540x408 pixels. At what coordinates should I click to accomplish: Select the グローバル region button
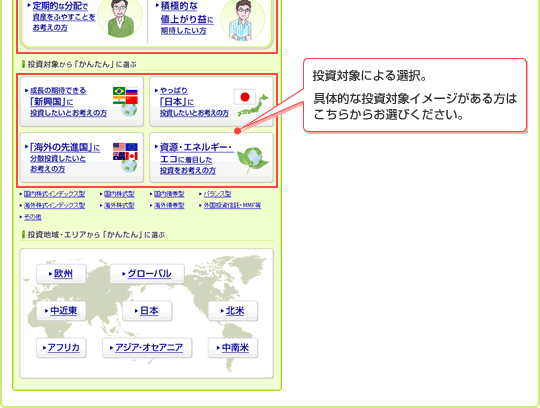(147, 274)
